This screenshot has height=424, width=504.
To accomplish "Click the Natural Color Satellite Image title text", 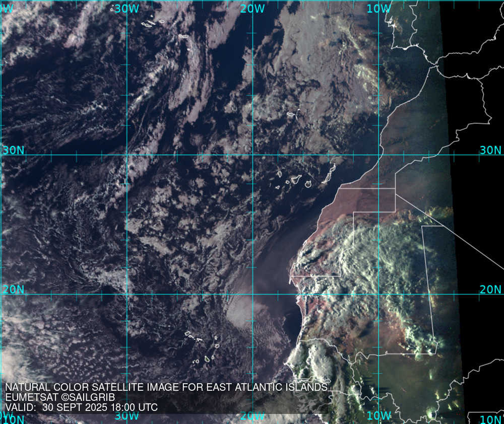I will click(x=166, y=387).
